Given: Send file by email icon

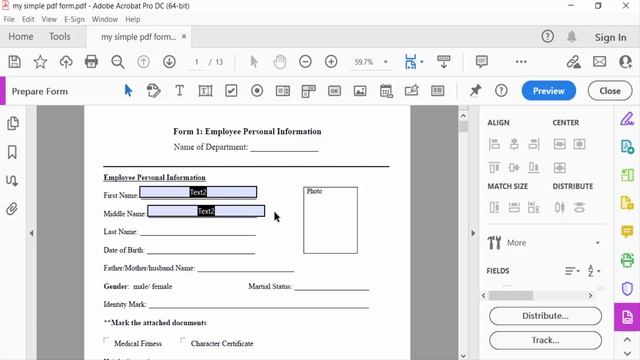Looking at the screenshot, I should pos(600,62).
